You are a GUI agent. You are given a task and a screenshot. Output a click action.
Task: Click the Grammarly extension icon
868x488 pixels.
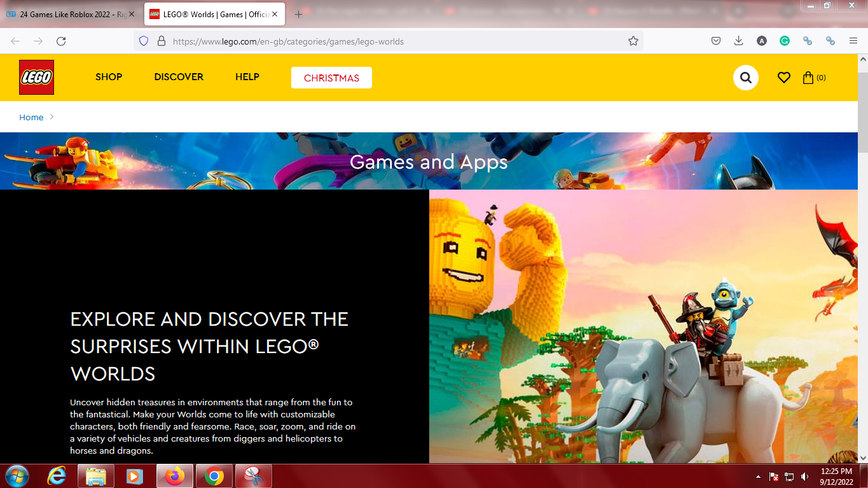point(785,41)
